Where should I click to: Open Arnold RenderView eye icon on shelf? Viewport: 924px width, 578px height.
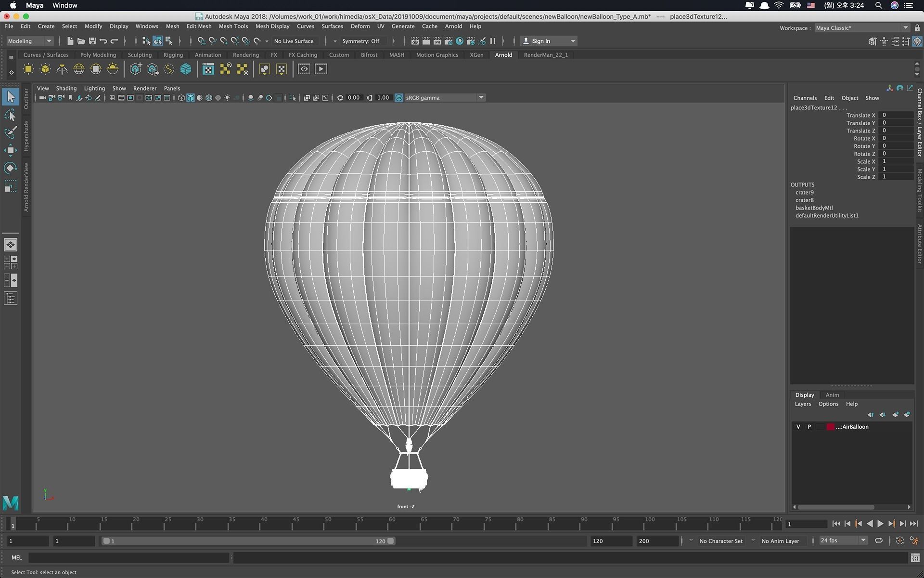[304, 69]
